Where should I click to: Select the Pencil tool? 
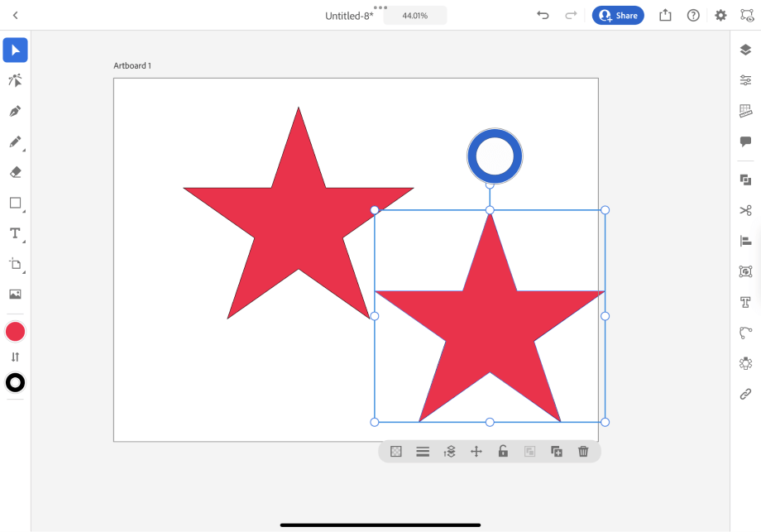pyautogui.click(x=15, y=141)
